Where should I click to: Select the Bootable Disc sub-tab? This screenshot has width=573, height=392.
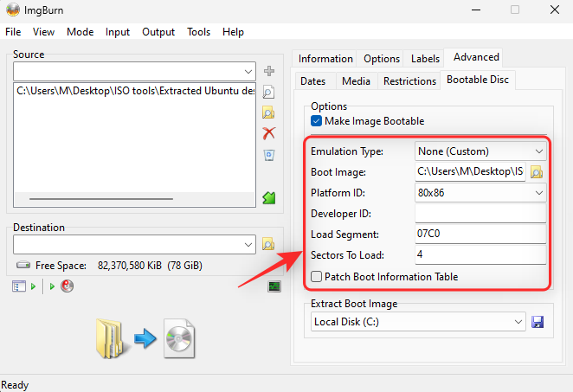[x=478, y=80]
